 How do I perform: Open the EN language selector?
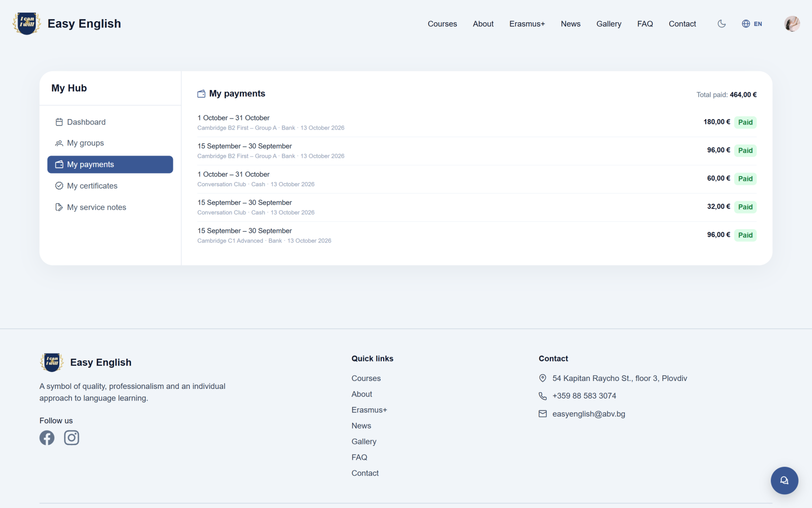[752, 24]
